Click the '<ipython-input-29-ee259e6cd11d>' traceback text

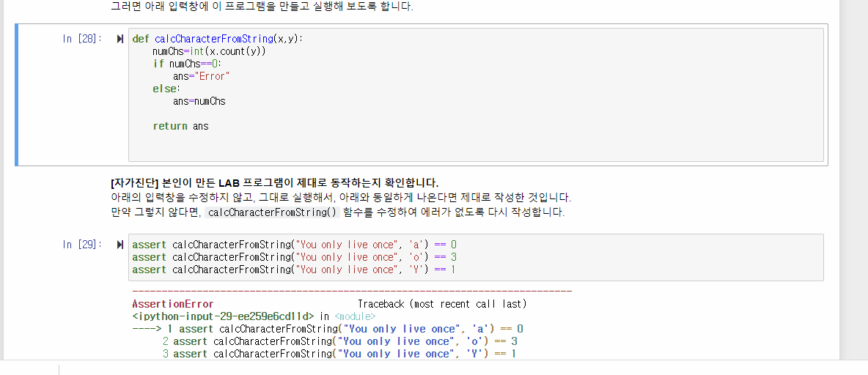coord(223,316)
